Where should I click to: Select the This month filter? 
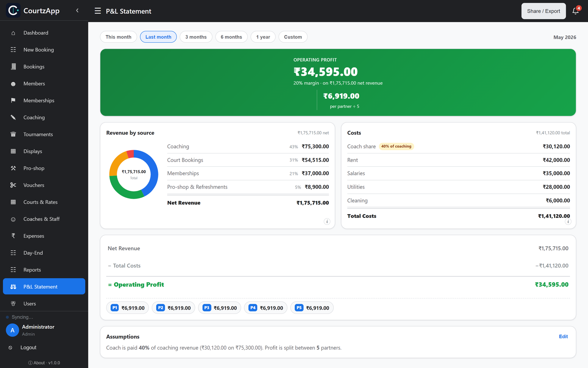point(118,37)
